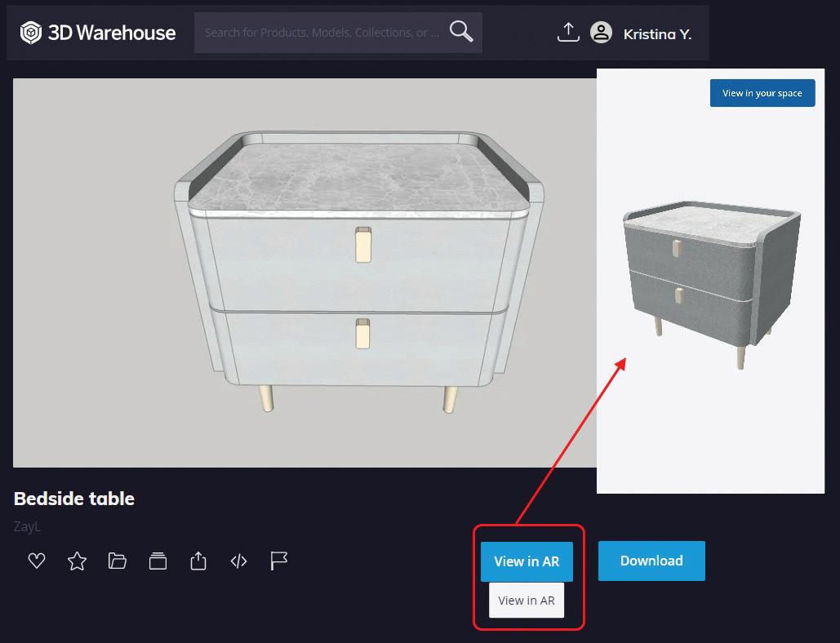Open the user profile avatar icon
Viewport: 840px width, 643px height.
tap(601, 32)
